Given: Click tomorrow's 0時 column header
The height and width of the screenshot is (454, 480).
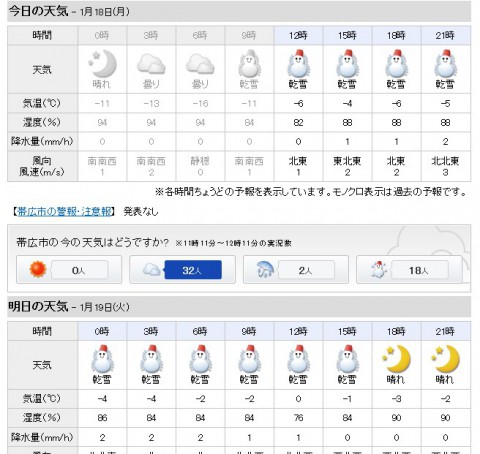Looking at the screenshot, I should (x=102, y=331).
